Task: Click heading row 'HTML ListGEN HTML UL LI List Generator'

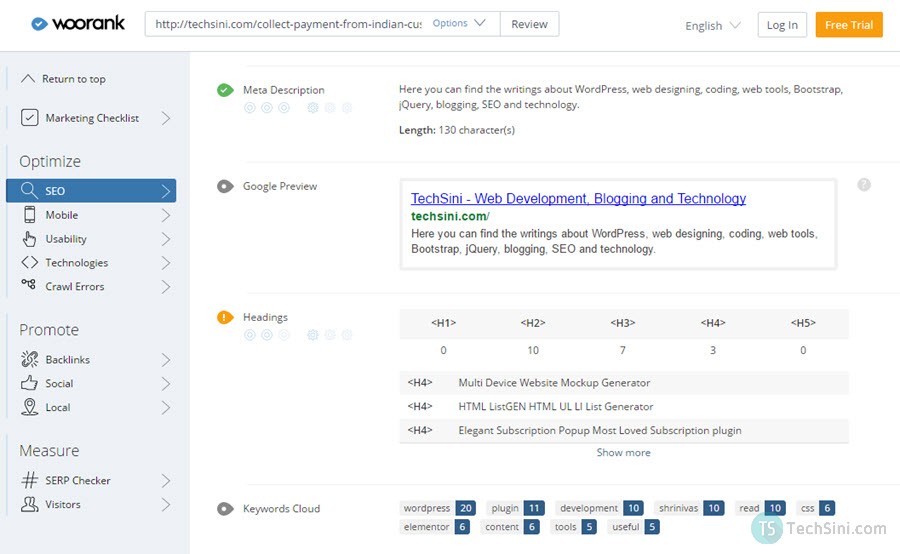Action: 624,406
